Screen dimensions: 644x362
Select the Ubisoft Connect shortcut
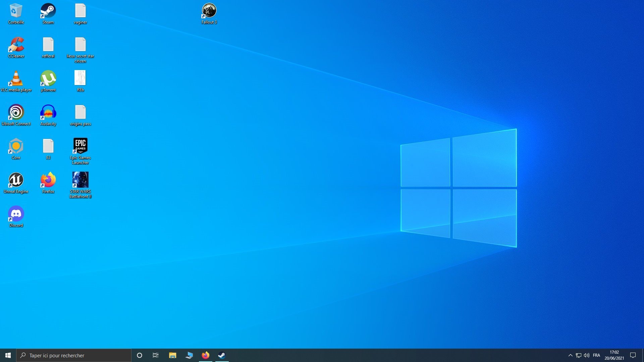(x=16, y=115)
